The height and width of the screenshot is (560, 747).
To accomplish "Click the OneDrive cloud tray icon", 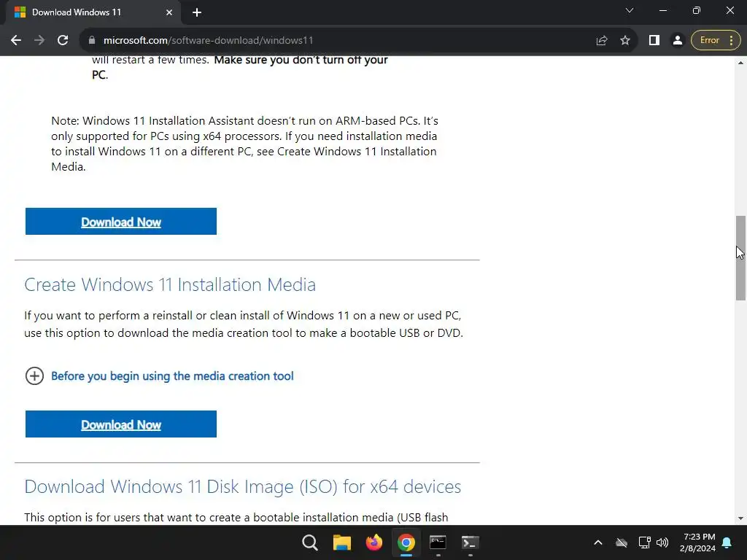I will [x=622, y=542].
